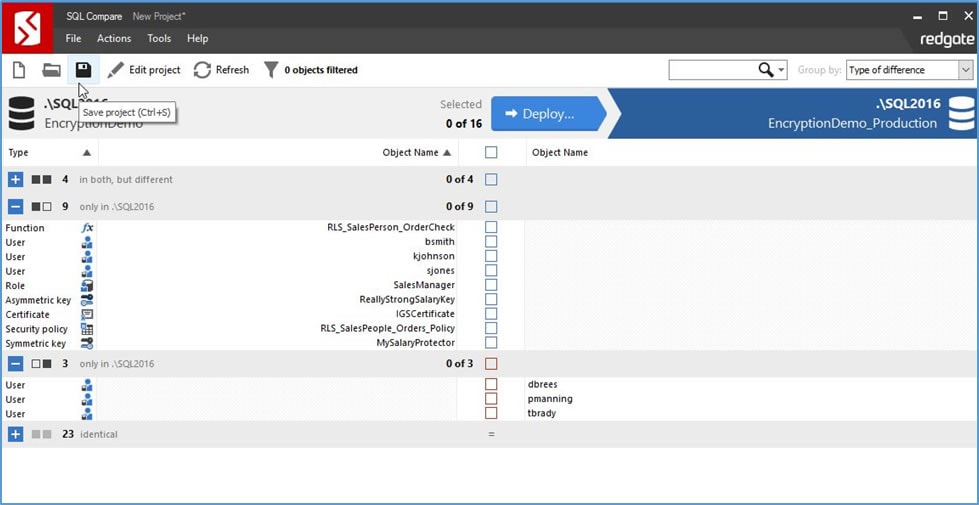This screenshot has height=505, width=979.
Task: Select the ReallyStrongSalaryKey object name
Action: coord(407,300)
